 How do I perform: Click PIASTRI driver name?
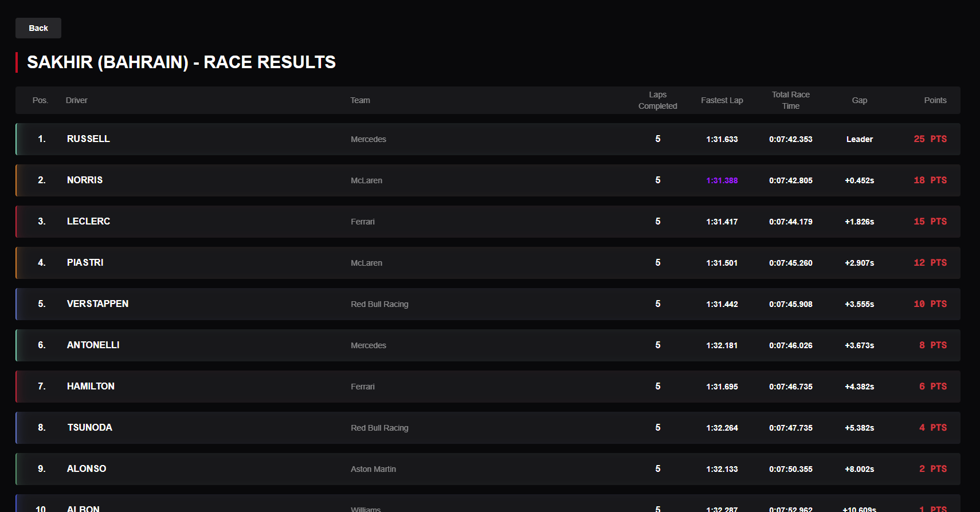pyautogui.click(x=85, y=262)
